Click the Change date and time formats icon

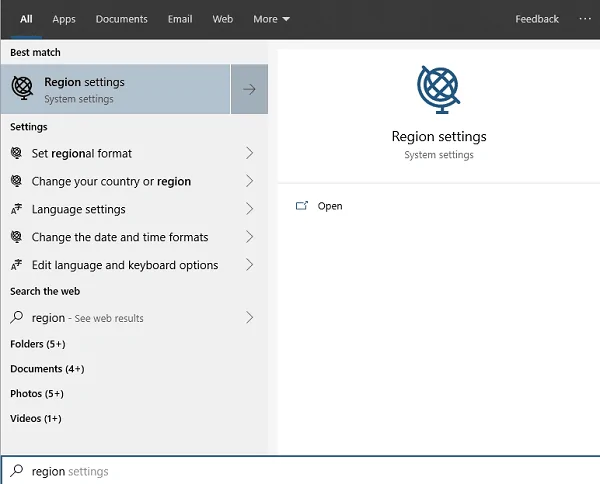(x=16, y=237)
